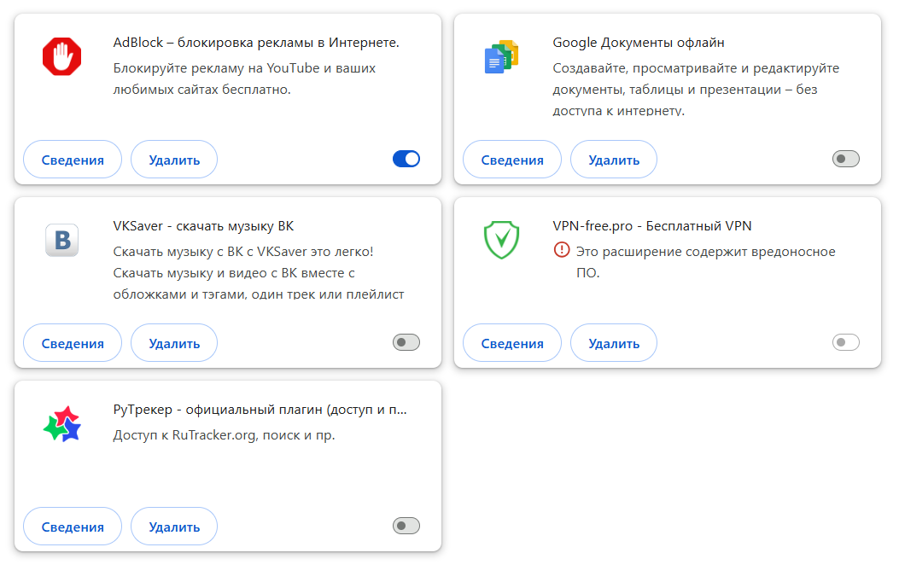Click the VPN-free.pro green shield icon
The height and width of the screenshot is (588, 899).
(x=501, y=241)
